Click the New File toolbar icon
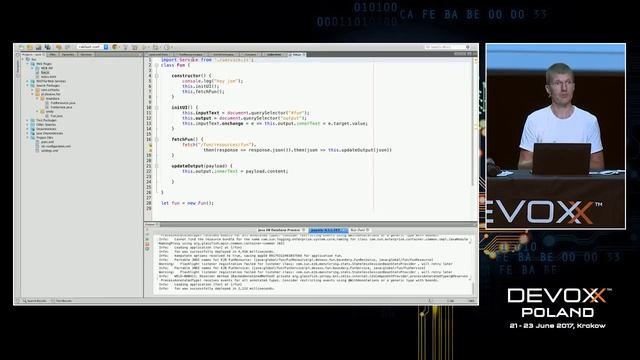Screen dimensions: 640x360 tap(22, 47)
